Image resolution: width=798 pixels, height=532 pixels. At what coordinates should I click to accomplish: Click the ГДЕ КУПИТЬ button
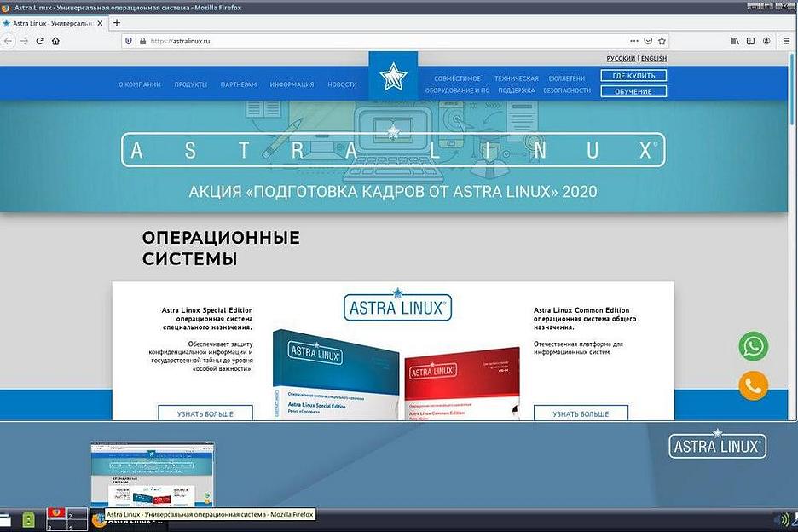click(633, 76)
